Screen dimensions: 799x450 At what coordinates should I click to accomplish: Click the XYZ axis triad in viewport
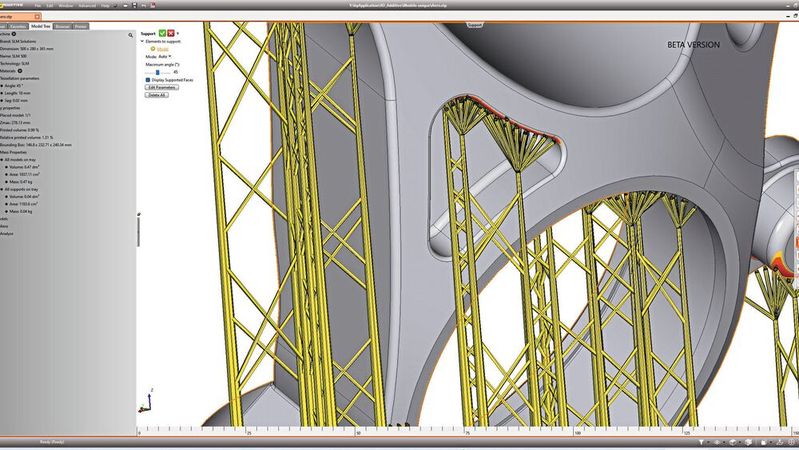pyautogui.click(x=146, y=401)
